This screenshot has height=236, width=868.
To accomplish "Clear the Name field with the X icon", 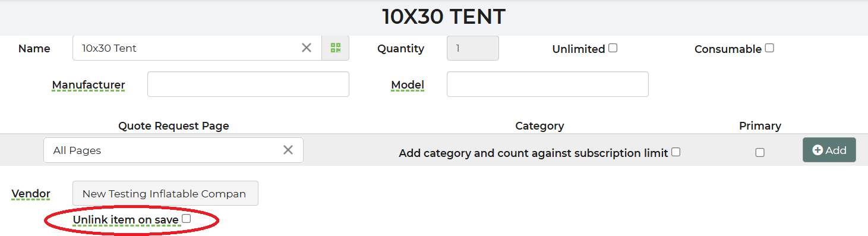I will click(x=307, y=48).
